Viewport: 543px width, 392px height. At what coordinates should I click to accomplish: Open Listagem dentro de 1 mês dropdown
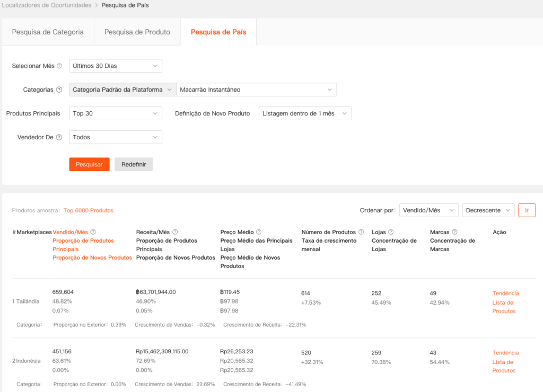tap(305, 113)
